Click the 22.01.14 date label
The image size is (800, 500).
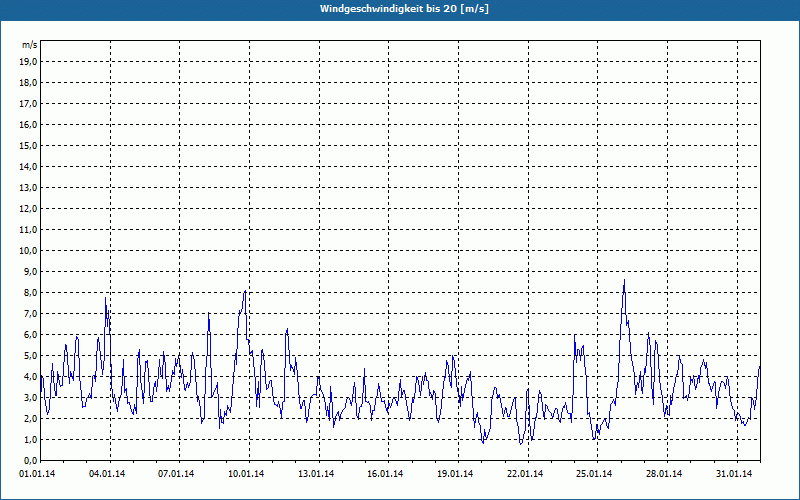tap(525, 474)
